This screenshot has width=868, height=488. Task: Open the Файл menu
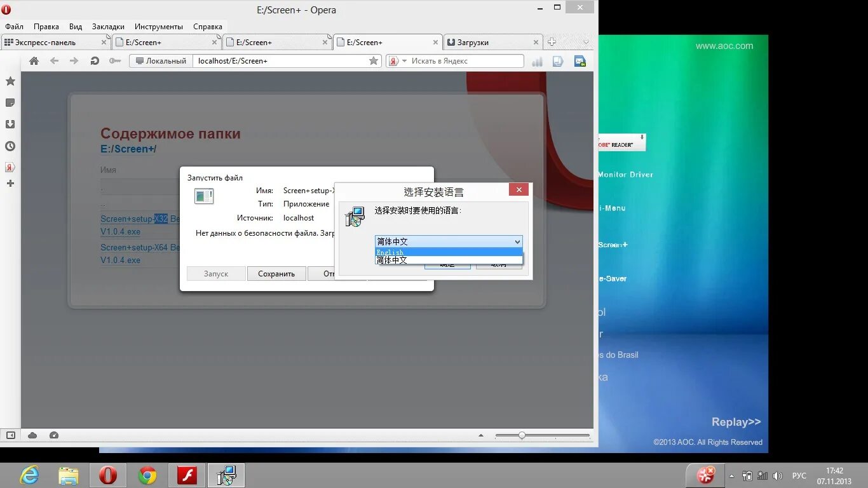14,27
